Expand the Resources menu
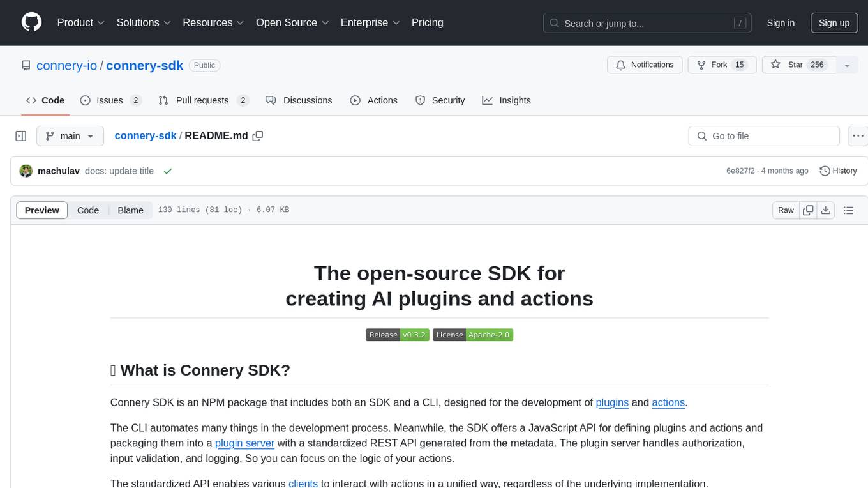The width and height of the screenshot is (868, 488). click(x=213, y=22)
